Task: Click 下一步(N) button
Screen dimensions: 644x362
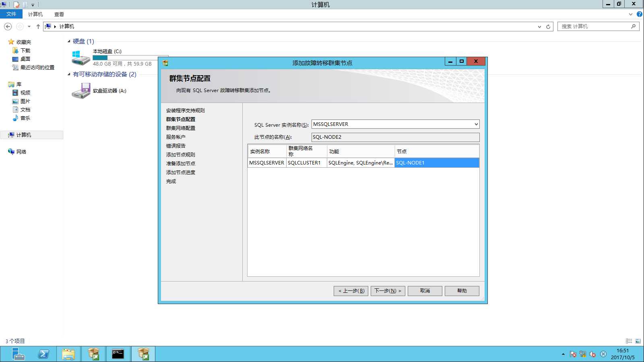Action: 388,291
